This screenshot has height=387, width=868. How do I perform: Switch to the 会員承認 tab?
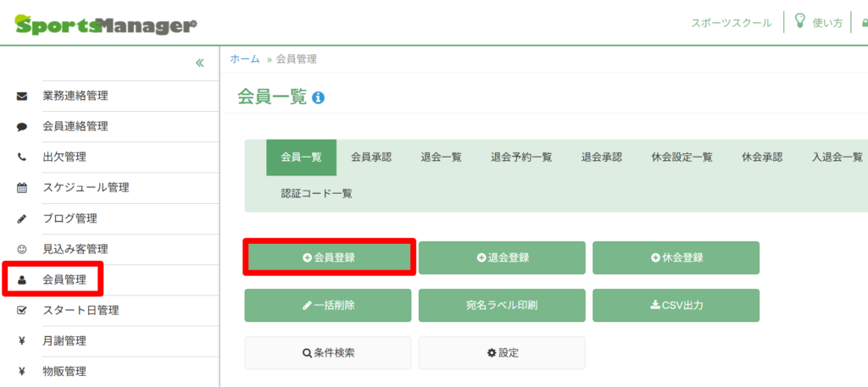(x=371, y=158)
